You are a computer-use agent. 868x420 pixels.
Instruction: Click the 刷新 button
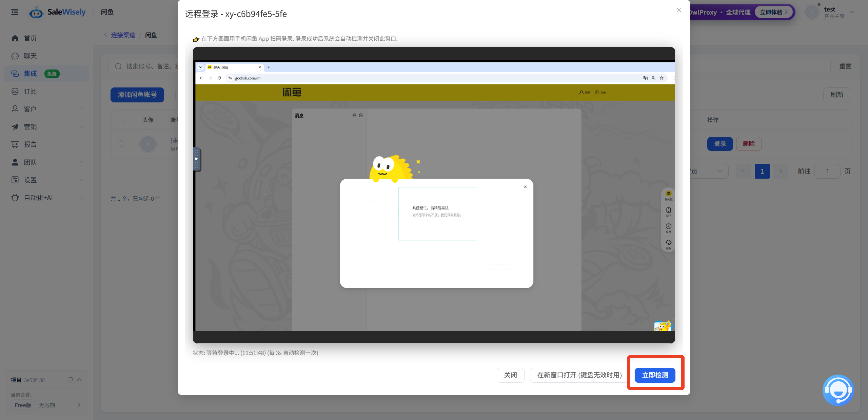(x=837, y=95)
